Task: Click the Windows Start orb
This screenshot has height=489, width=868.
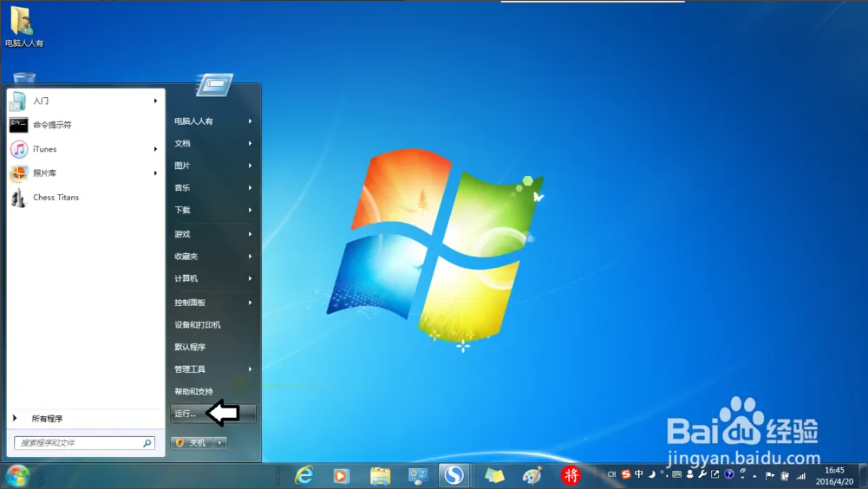Action: (17, 475)
